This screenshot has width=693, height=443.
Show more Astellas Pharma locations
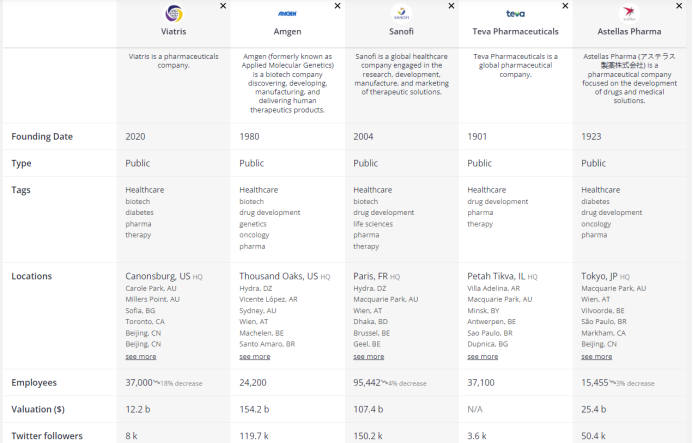(596, 356)
